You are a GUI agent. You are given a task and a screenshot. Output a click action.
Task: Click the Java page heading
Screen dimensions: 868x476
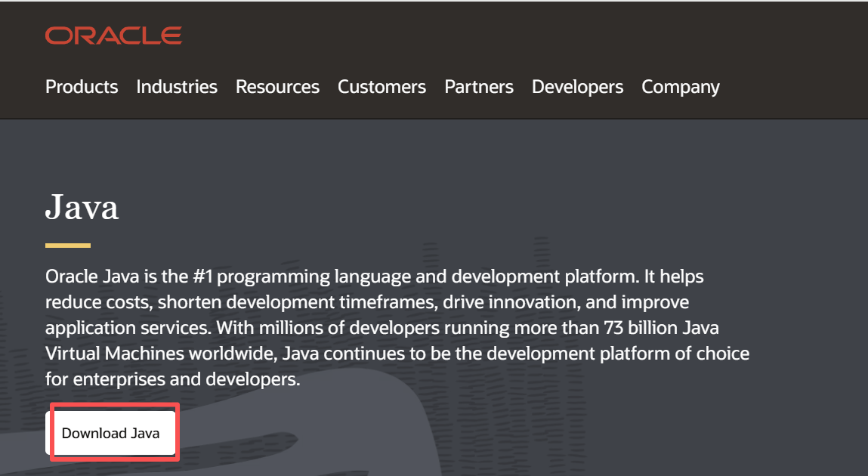point(82,208)
